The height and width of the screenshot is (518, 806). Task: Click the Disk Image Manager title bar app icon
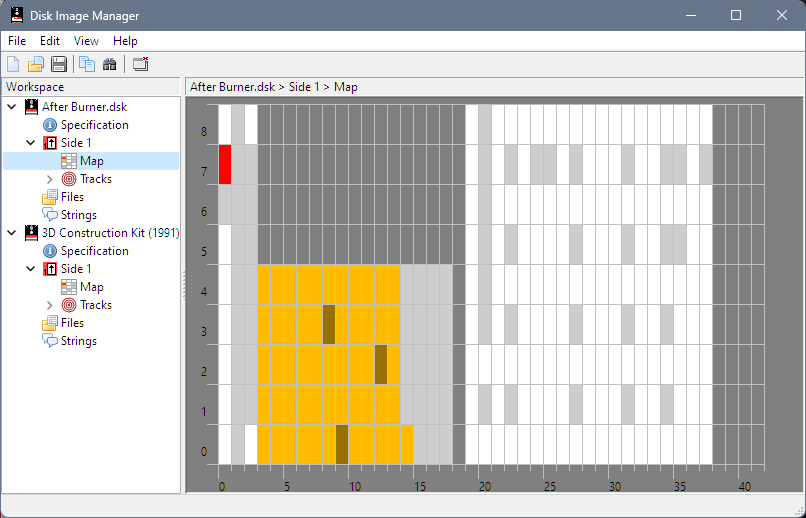tap(17, 15)
